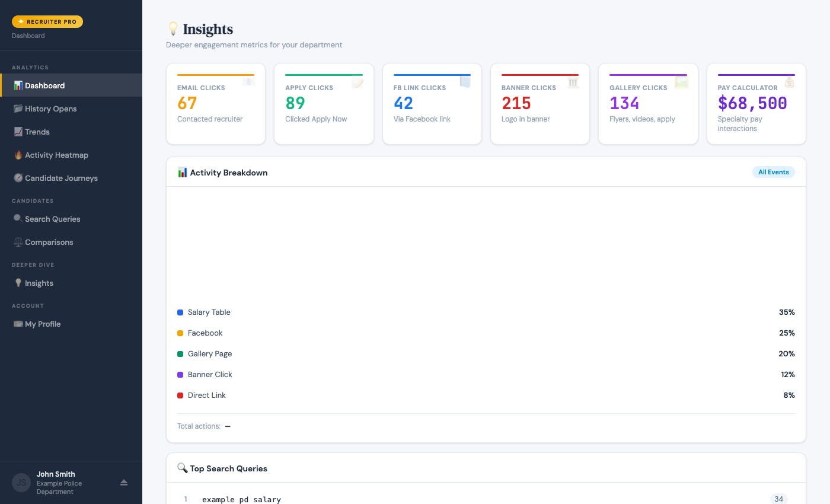Open My Profile under Account
The width and height of the screenshot is (830, 504).
pyautogui.click(x=42, y=324)
